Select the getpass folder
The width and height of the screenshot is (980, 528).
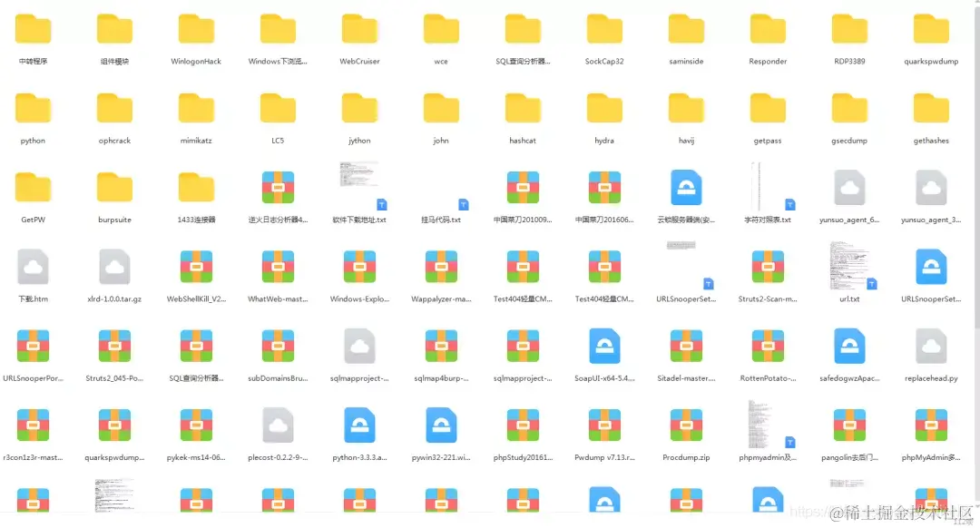[768, 109]
